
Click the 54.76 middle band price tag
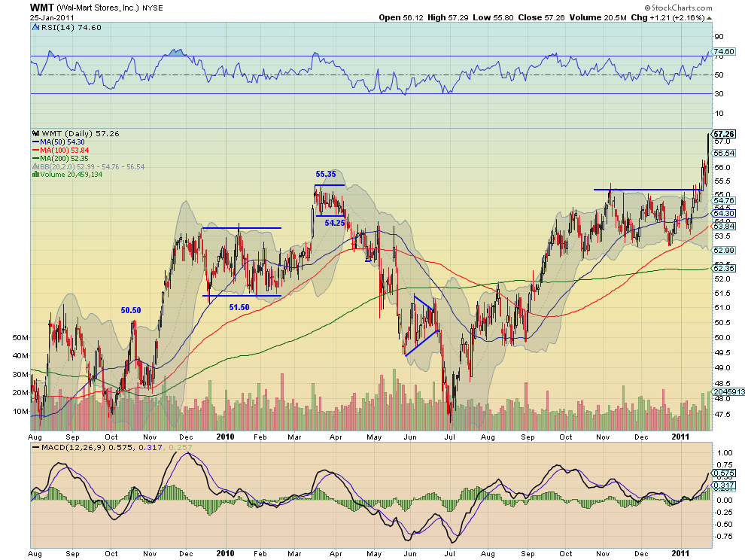click(x=724, y=201)
